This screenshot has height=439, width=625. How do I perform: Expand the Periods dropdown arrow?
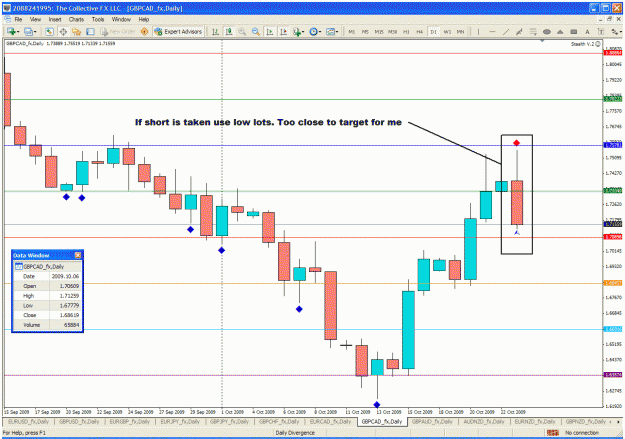pyautogui.click(x=320, y=32)
